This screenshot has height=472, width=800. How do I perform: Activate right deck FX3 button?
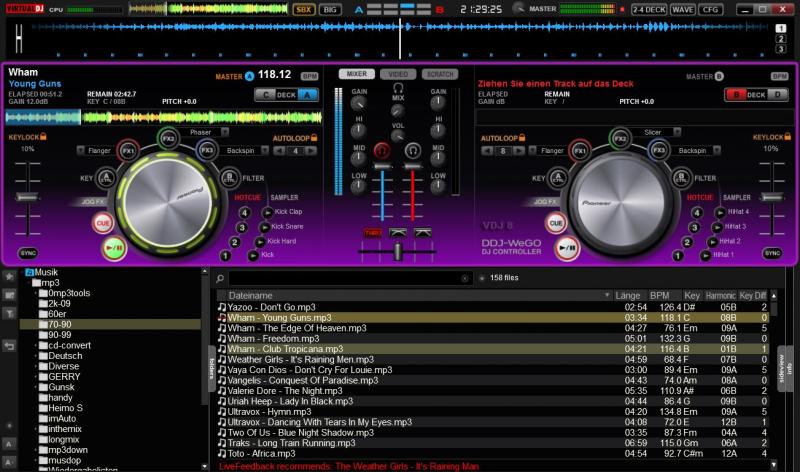tap(659, 151)
